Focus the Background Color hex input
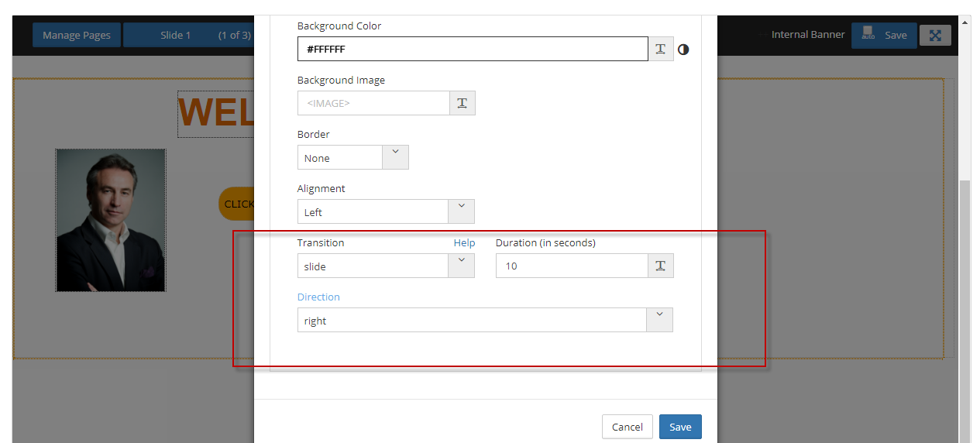This screenshot has width=980, height=443. click(473, 49)
